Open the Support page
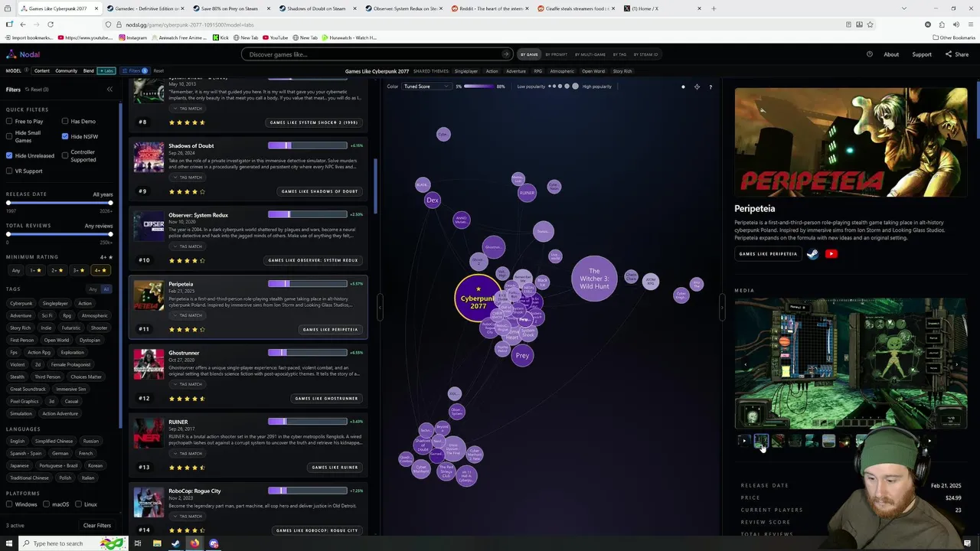The image size is (980, 551). [922, 54]
